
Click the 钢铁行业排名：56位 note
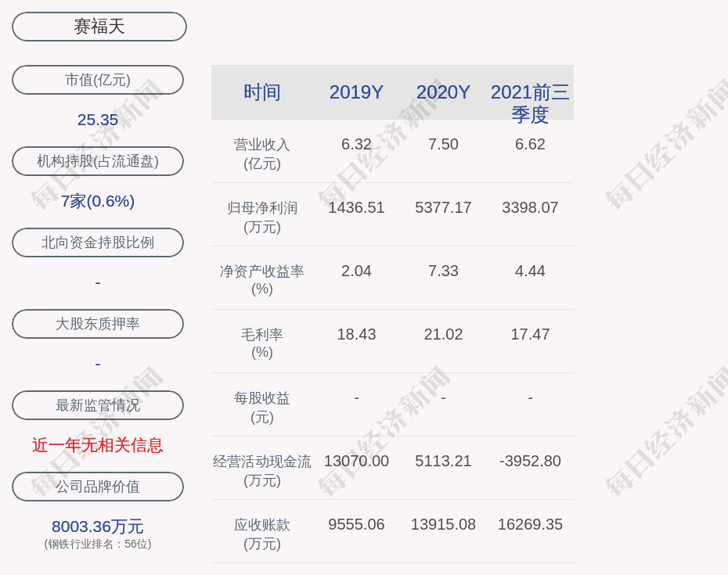click(98, 544)
